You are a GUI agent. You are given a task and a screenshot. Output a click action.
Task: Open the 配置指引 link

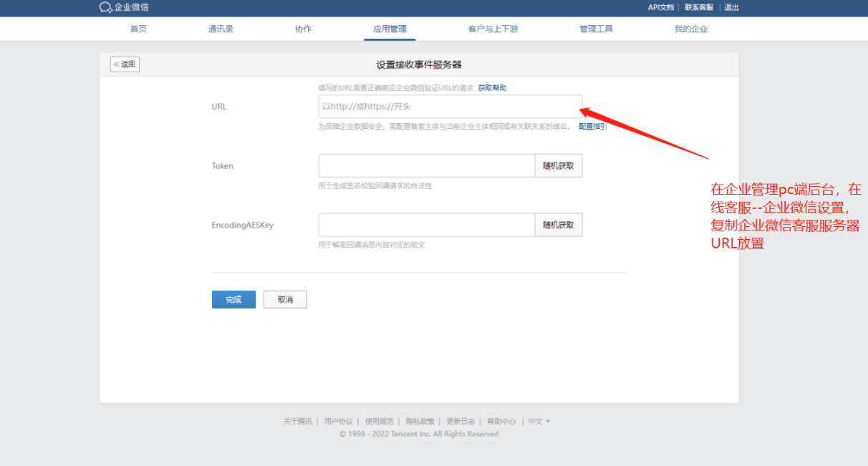(592, 127)
